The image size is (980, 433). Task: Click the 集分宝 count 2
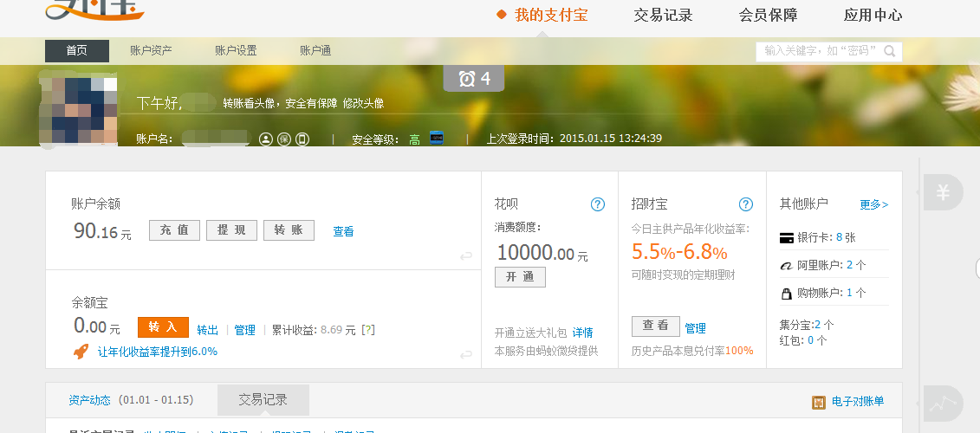[818, 325]
